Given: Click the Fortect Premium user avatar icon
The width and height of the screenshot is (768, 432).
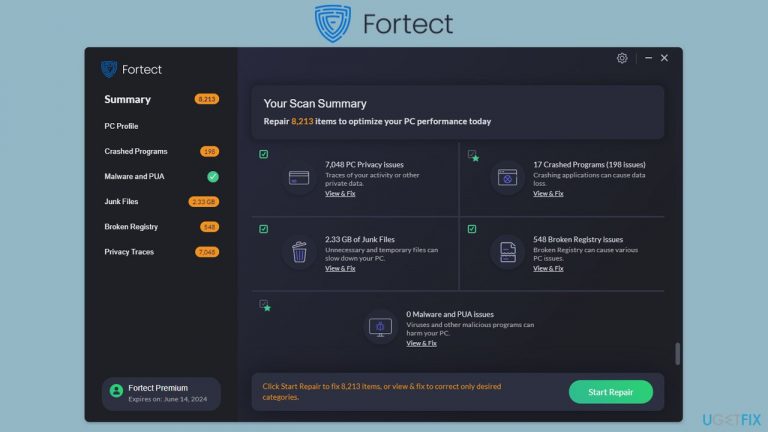Looking at the screenshot, I should click(x=116, y=390).
